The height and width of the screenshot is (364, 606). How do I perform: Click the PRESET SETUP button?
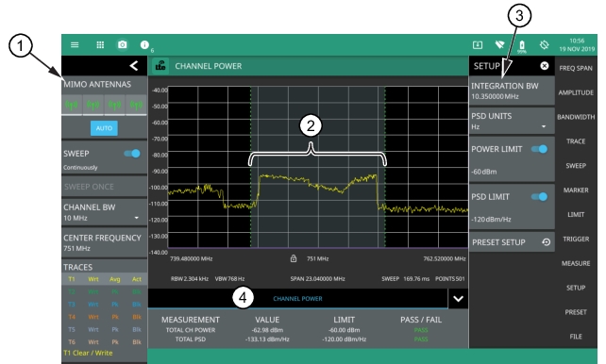[512, 242]
